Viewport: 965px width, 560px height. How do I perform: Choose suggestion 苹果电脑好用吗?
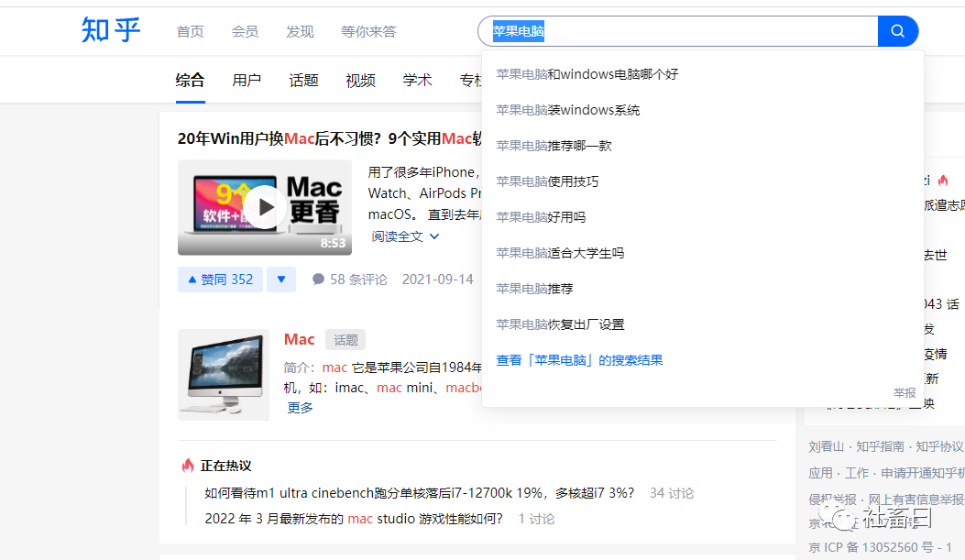click(x=702, y=217)
